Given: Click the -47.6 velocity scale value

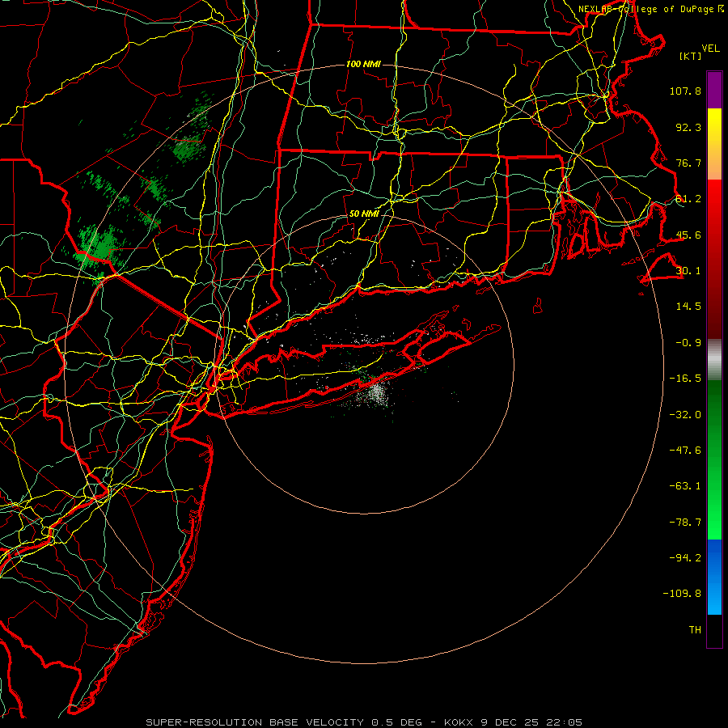Looking at the screenshot, I should 685,451.
